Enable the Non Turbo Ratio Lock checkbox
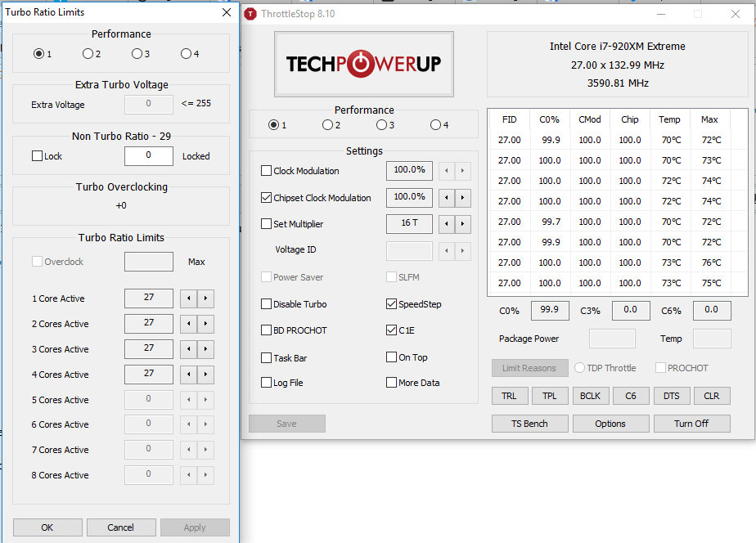The width and height of the screenshot is (756, 543). click(37, 156)
